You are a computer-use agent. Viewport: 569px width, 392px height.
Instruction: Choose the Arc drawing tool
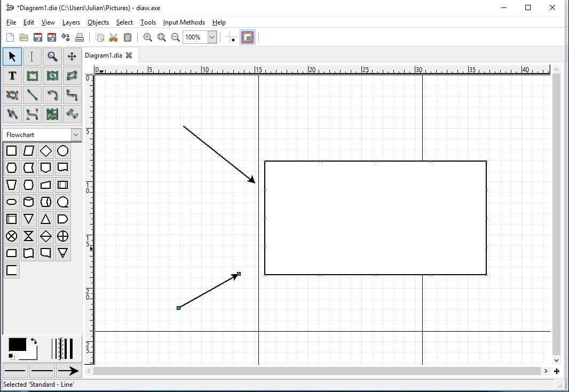click(x=52, y=95)
